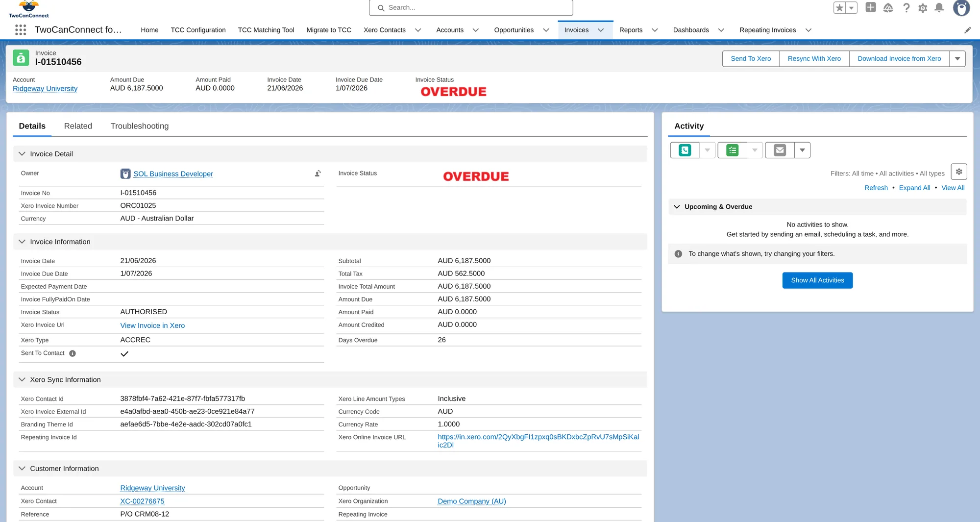Click the Log a Call icon
Screen dimensions: 980x522
685,150
